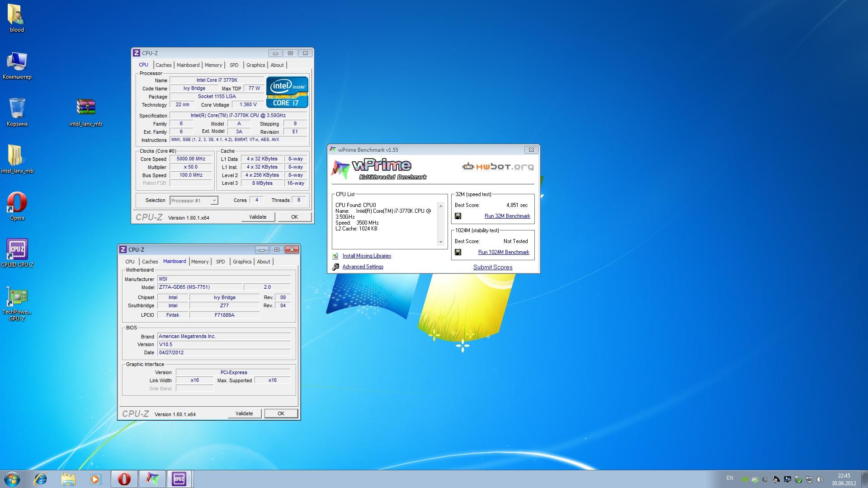Click the Core Speed 5000.06 MHz value
This screenshot has height=488, width=868.
(x=191, y=159)
